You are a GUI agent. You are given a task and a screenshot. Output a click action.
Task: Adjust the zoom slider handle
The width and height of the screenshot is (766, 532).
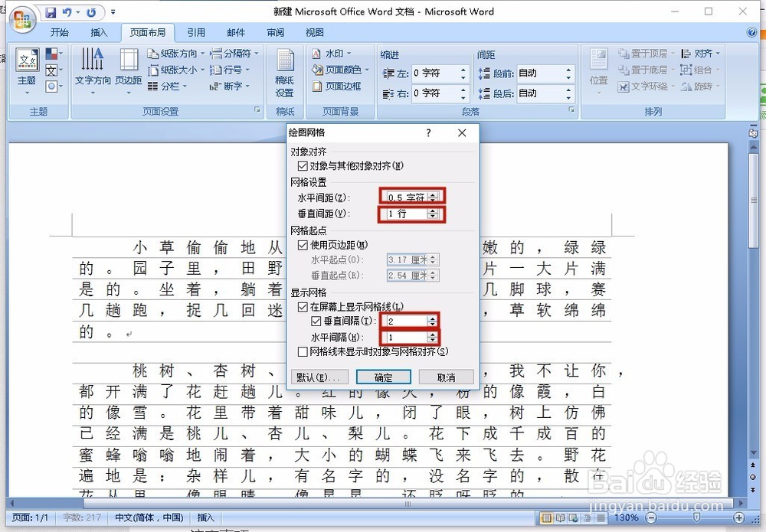click(696, 518)
